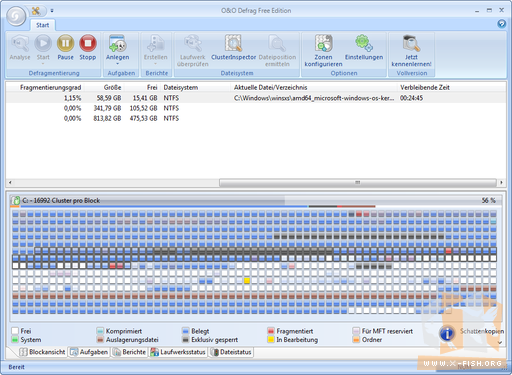Click the remaining time 00:24:45 cell
The image size is (512, 375).
411,98
